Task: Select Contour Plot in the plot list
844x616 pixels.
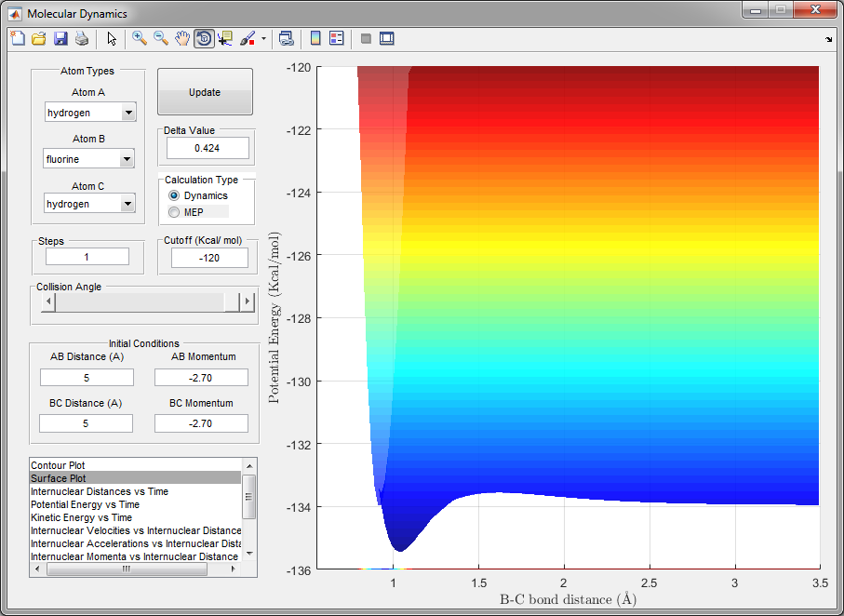Action: click(58, 464)
